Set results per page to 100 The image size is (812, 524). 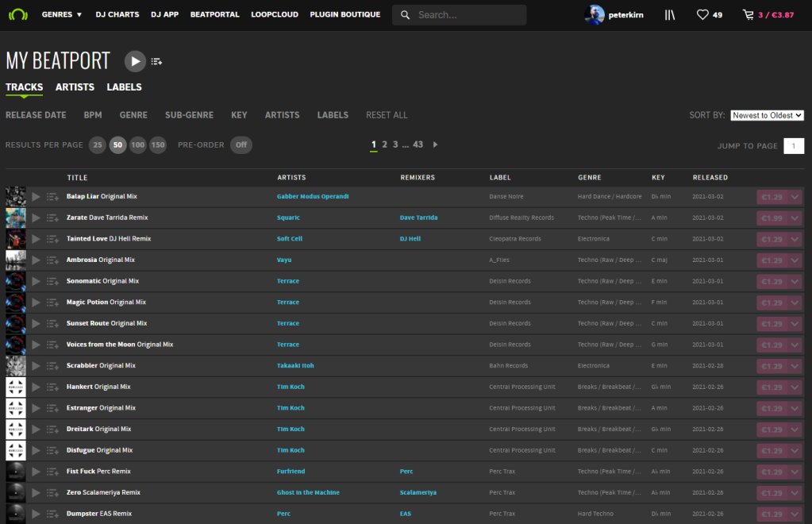tap(138, 145)
